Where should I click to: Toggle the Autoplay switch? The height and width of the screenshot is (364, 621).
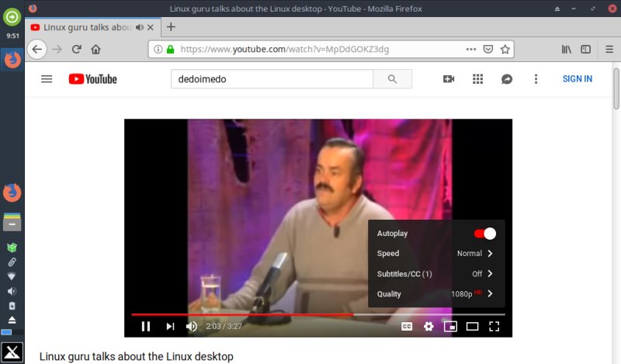coord(484,234)
